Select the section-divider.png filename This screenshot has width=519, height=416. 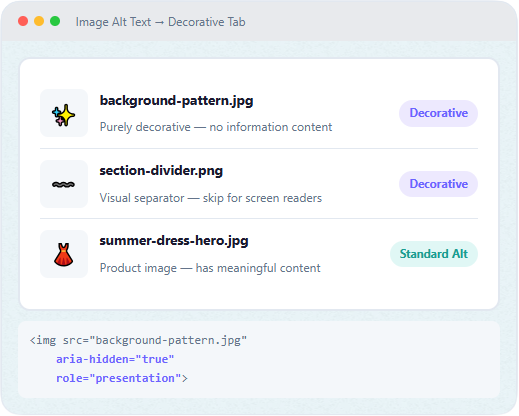[161, 171]
